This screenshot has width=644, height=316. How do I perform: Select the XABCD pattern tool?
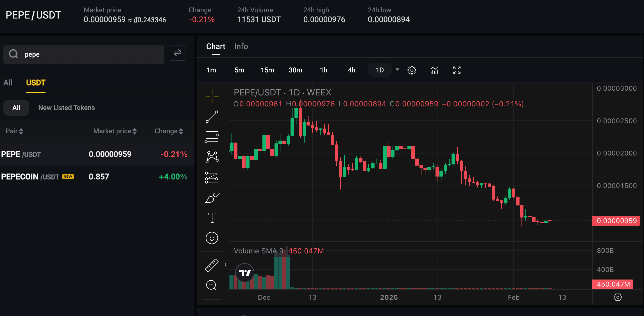(x=212, y=157)
